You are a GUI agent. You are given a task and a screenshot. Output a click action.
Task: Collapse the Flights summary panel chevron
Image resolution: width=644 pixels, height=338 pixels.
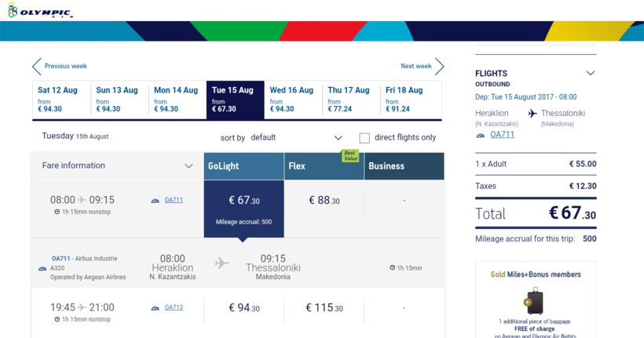(x=591, y=74)
